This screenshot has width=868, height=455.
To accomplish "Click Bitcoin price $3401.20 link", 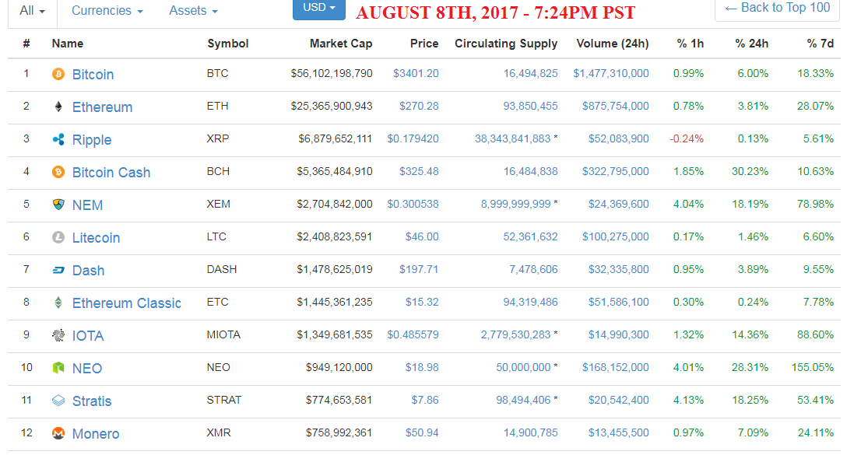I will [x=416, y=74].
